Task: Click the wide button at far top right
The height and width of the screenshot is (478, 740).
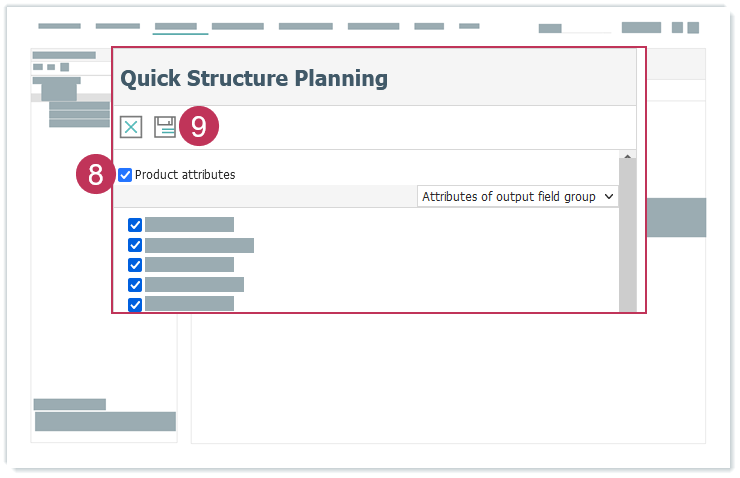Action: coord(641,28)
